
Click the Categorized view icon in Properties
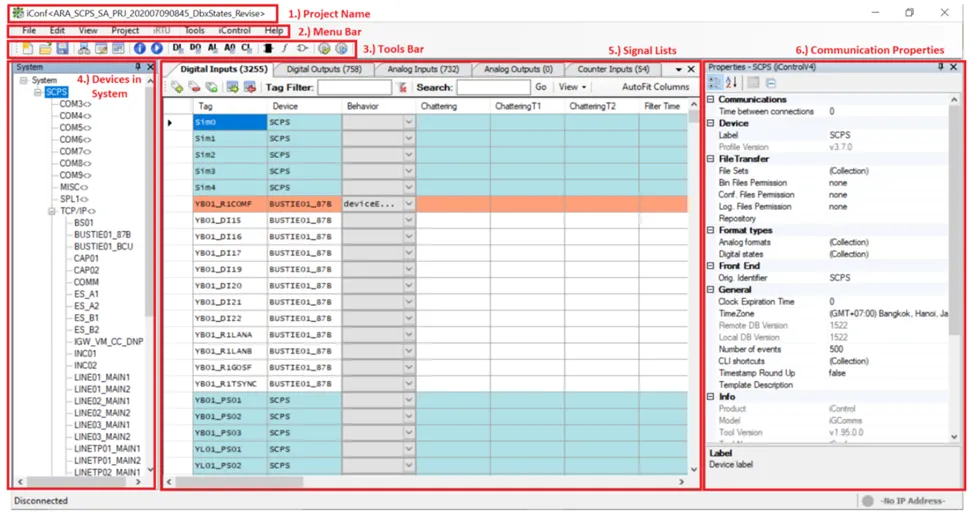(x=714, y=82)
